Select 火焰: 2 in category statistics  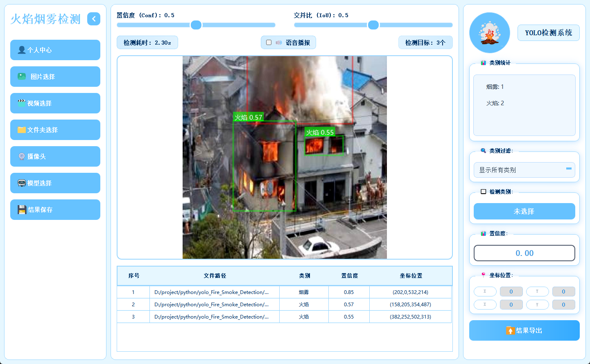point(495,103)
